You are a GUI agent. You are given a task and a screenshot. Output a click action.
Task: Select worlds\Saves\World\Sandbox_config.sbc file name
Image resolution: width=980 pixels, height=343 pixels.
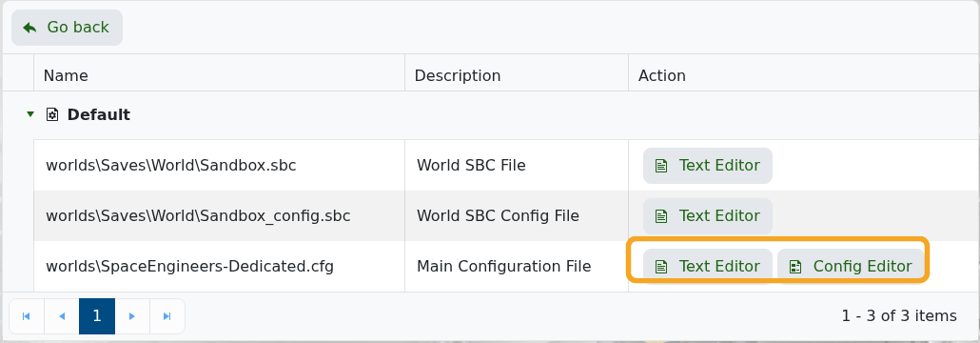coord(198,216)
